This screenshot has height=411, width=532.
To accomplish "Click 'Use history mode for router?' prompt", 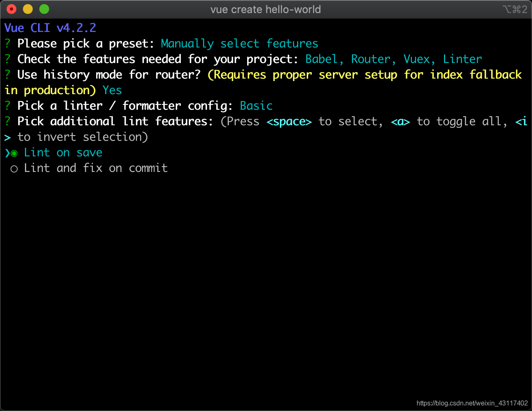I will pos(109,75).
